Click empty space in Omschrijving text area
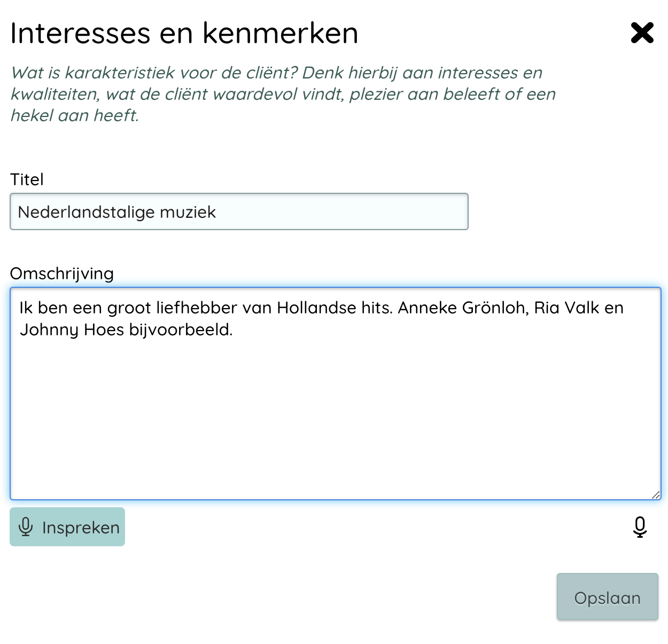This screenshot has width=668, height=644. click(x=335, y=417)
